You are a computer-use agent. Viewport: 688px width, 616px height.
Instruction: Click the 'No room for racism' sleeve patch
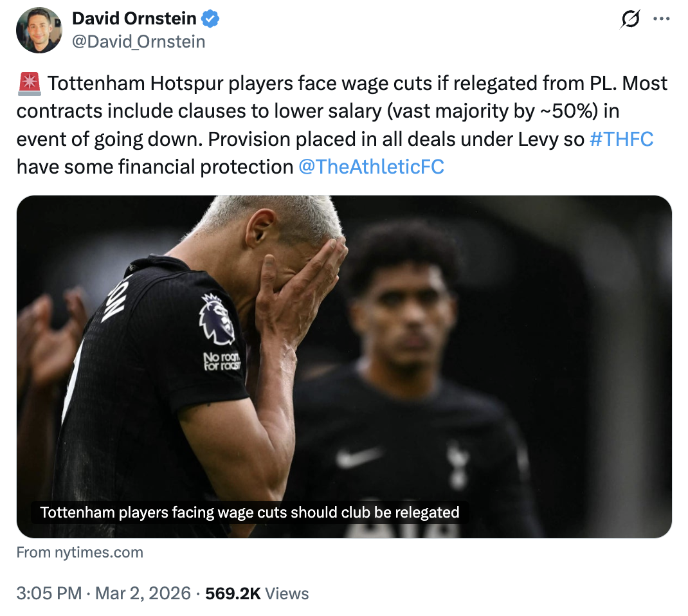click(x=222, y=361)
